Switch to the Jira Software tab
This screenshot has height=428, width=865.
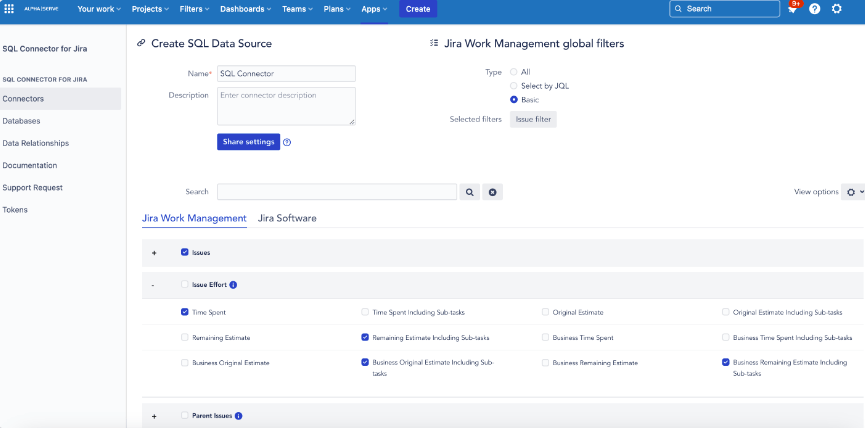(287, 218)
